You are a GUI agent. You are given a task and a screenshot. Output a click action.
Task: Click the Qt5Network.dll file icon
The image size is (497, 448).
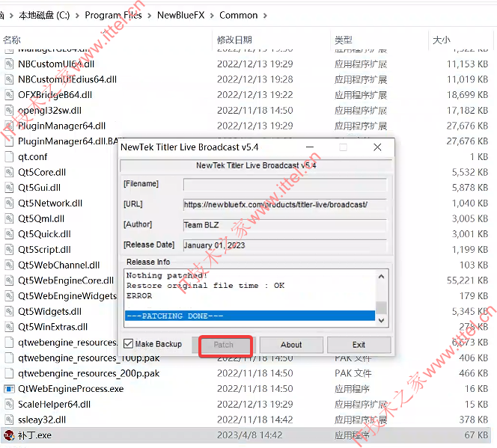(9, 203)
